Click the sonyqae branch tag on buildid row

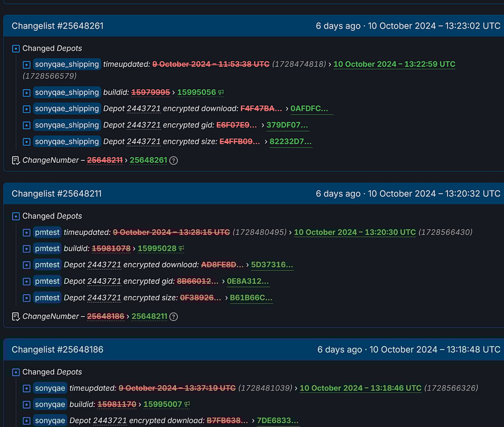coord(50,404)
